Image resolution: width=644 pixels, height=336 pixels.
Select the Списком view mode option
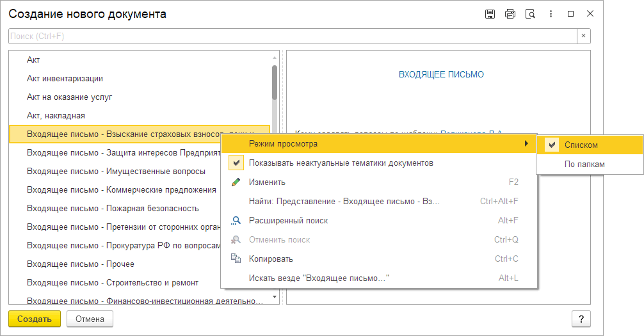point(581,145)
